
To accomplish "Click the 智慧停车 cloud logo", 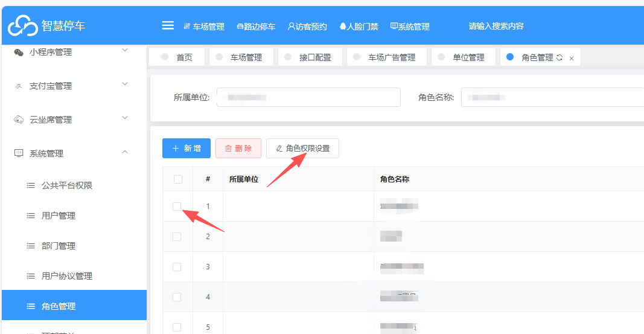I will (22, 25).
